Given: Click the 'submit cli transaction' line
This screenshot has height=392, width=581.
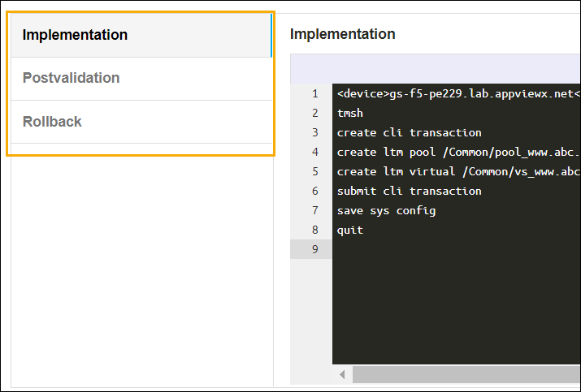Looking at the screenshot, I should coord(409,191).
